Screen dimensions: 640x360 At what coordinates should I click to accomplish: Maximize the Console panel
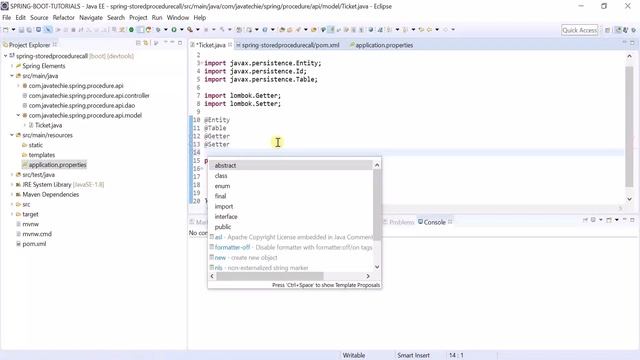click(632, 220)
